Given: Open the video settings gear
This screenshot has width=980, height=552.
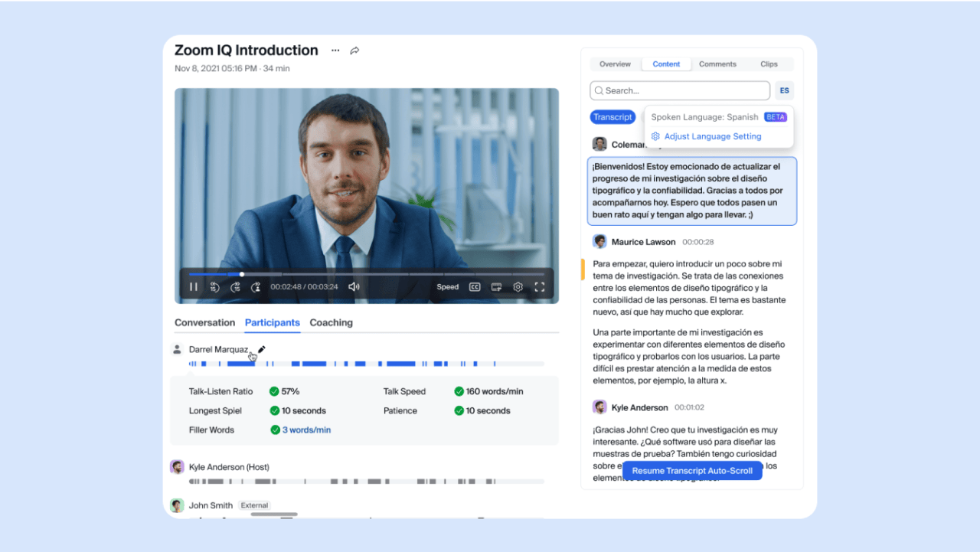Looking at the screenshot, I should (518, 286).
